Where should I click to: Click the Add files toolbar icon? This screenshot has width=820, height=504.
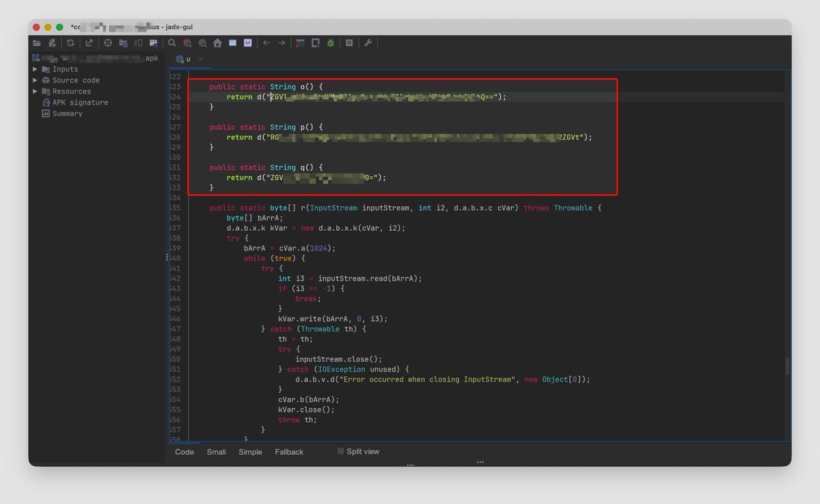click(52, 43)
